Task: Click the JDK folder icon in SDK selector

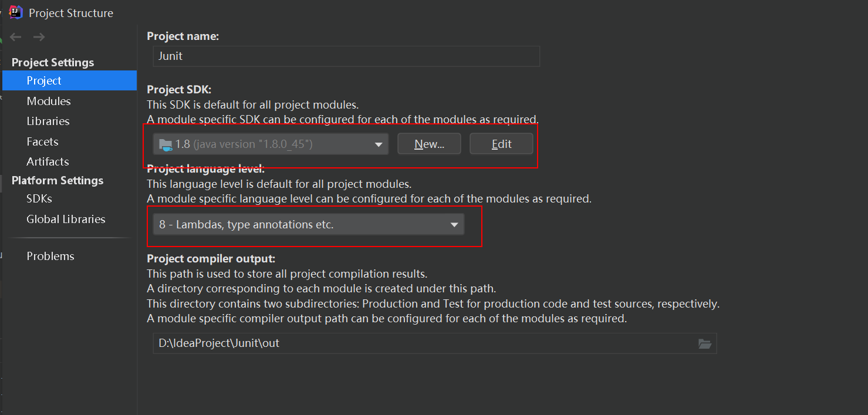Action: (x=166, y=144)
